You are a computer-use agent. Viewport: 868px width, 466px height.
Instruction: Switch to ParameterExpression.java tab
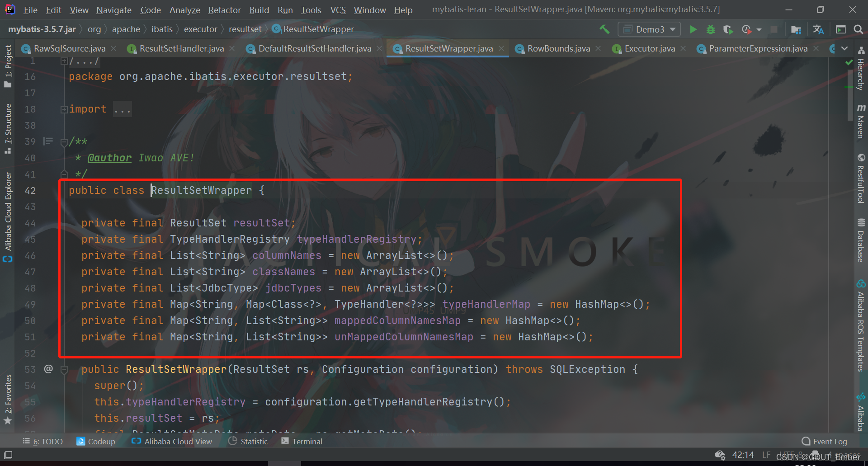click(x=758, y=48)
